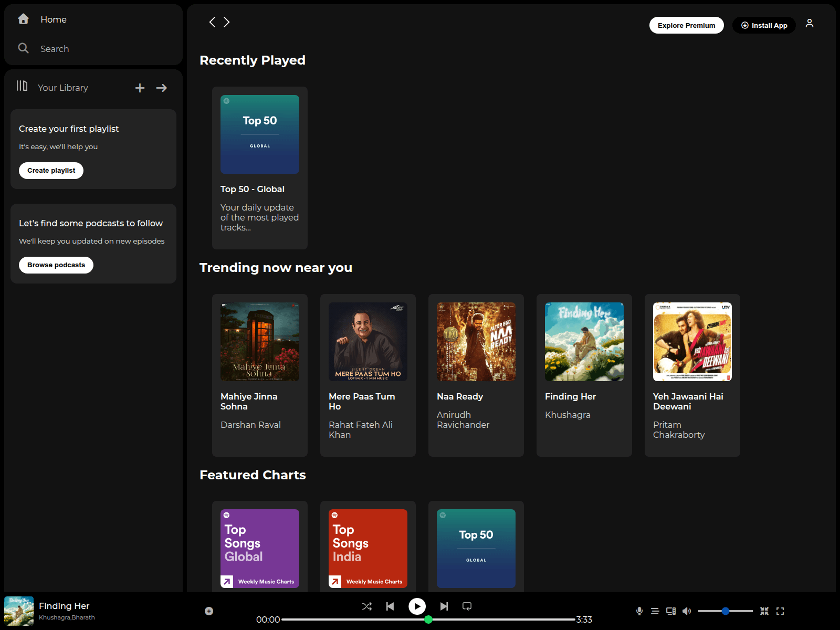Click the Your Library stack icon
840x630 pixels.
(22, 86)
